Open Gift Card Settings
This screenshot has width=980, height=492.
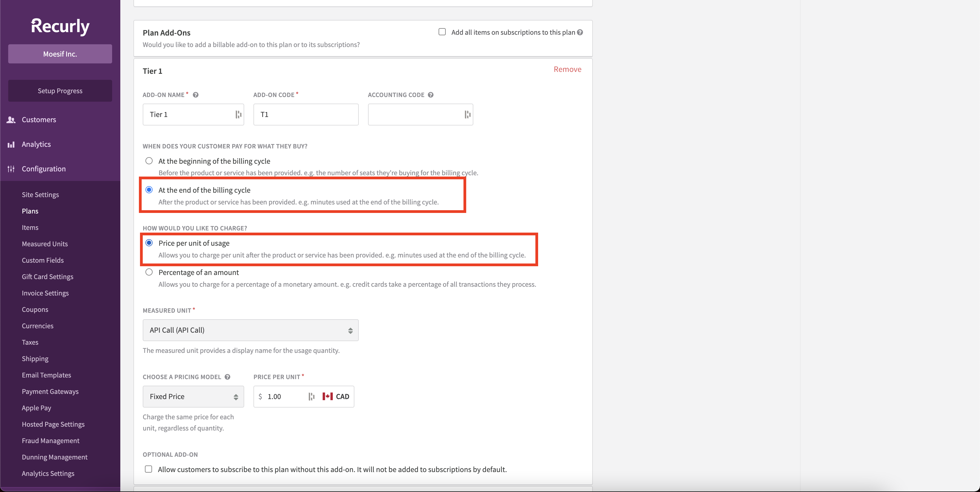click(x=48, y=277)
